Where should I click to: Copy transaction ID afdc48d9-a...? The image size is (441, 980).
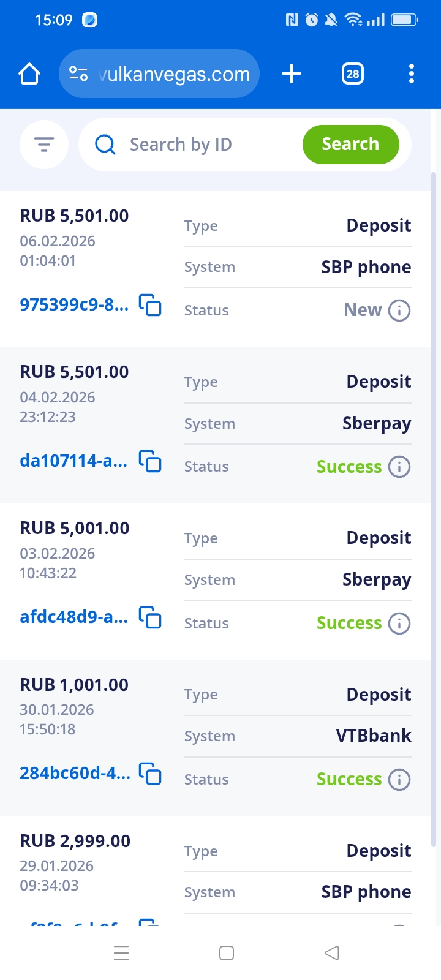tap(150, 617)
